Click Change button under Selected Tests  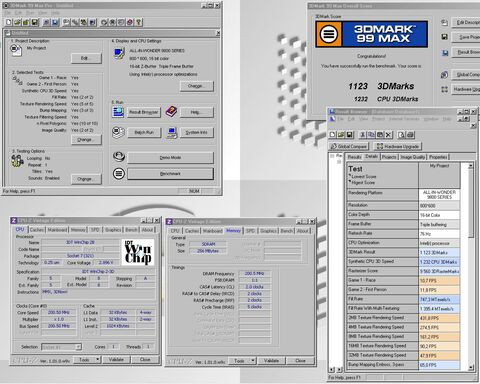(86, 139)
